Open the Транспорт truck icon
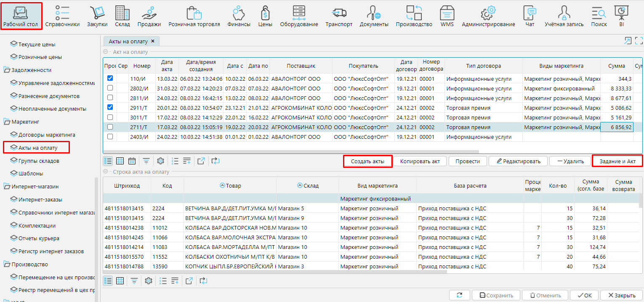Viewport: 644px width, 302px height. tap(338, 16)
